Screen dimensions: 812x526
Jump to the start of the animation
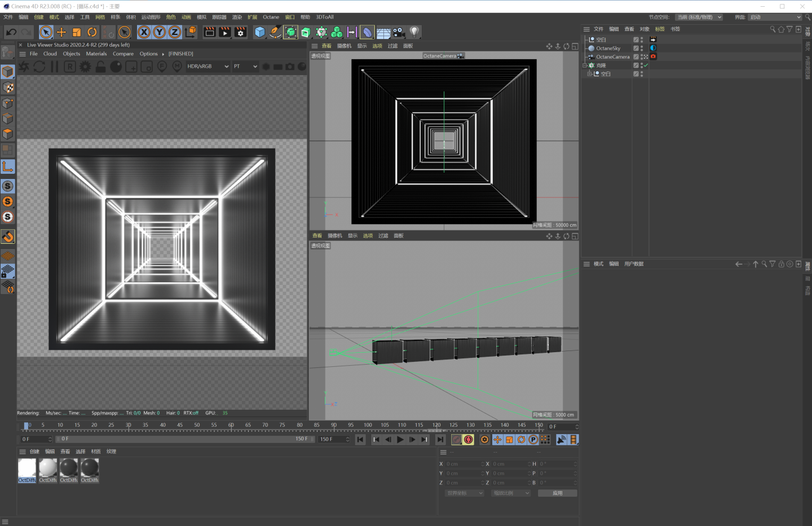click(x=360, y=440)
